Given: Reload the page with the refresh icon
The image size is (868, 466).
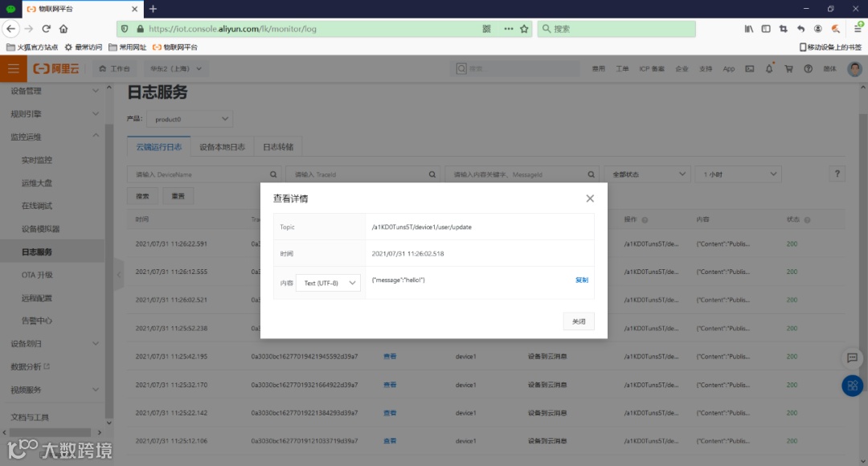Looking at the screenshot, I should click(x=47, y=29).
